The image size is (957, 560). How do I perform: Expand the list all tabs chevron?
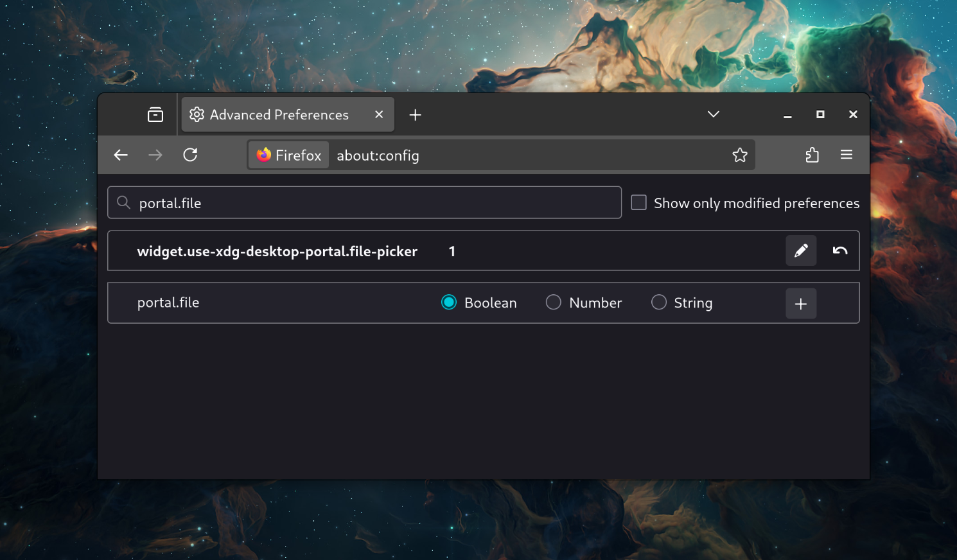(x=713, y=114)
